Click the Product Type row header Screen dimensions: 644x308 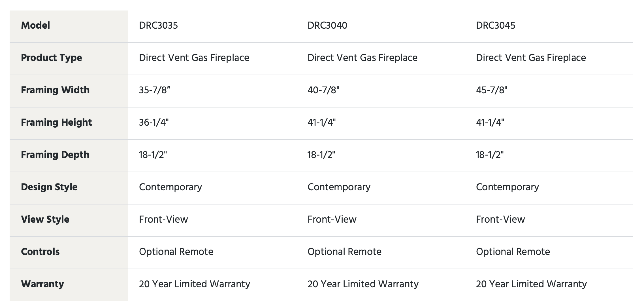coord(52,58)
